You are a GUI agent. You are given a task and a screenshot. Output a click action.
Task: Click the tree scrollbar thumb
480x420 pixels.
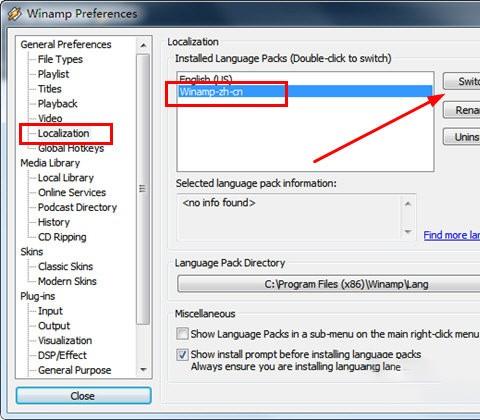click(x=143, y=189)
